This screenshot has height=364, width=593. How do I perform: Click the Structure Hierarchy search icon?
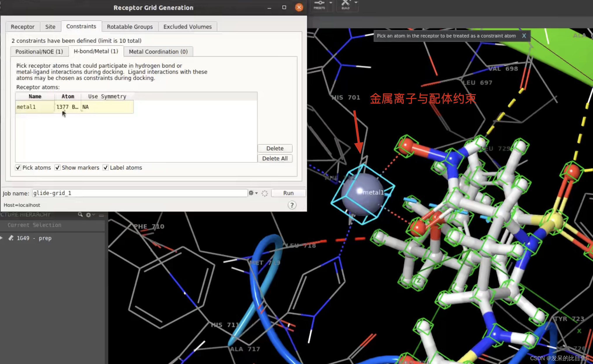click(x=80, y=215)
